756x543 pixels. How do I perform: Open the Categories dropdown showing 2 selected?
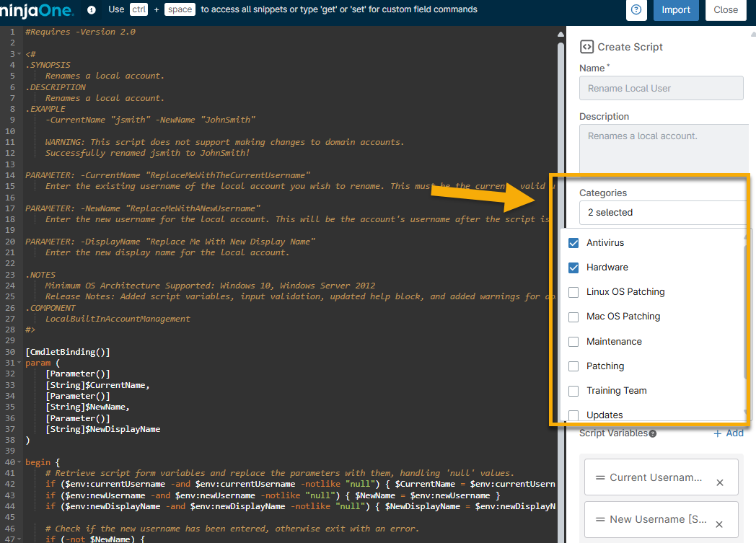point(662,213)
